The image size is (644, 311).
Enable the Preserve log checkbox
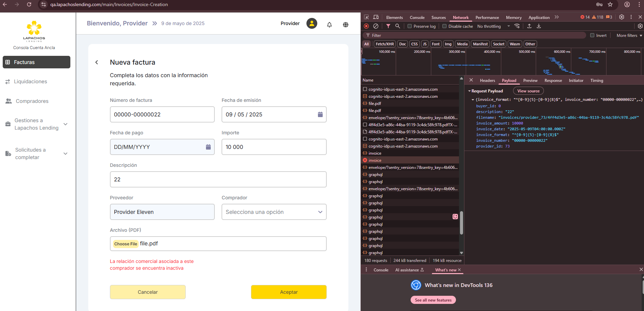(x=410, y=26)
